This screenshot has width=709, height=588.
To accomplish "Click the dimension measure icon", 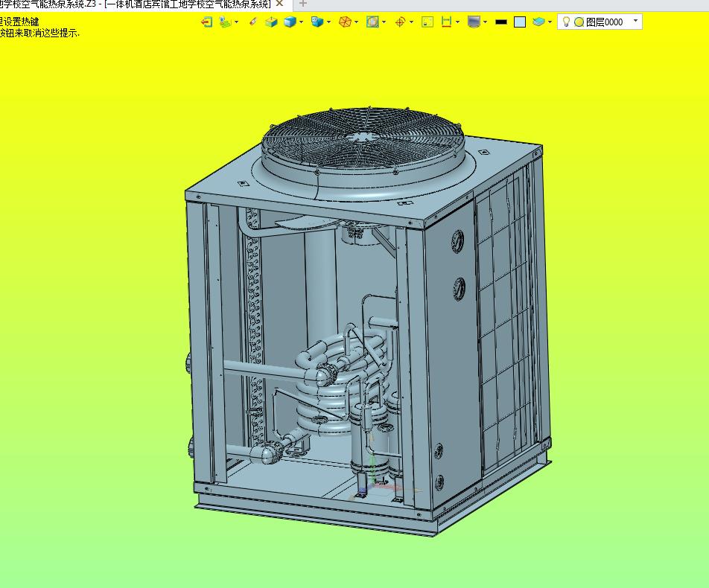I will pyautogui.click(x=447, y=22).
